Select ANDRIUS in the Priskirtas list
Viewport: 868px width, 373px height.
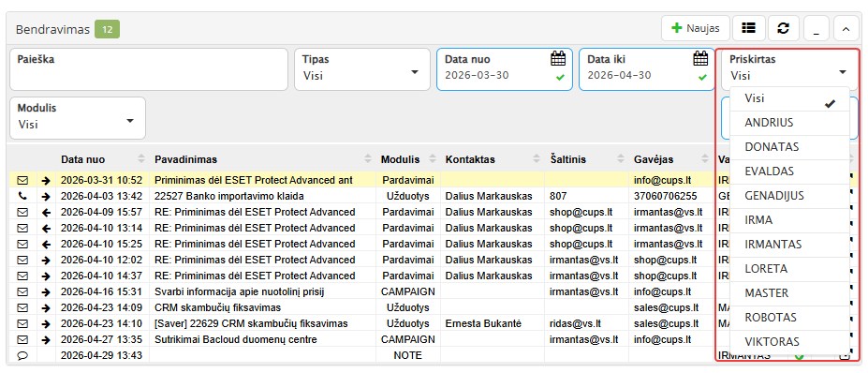(x=790, y=123)
